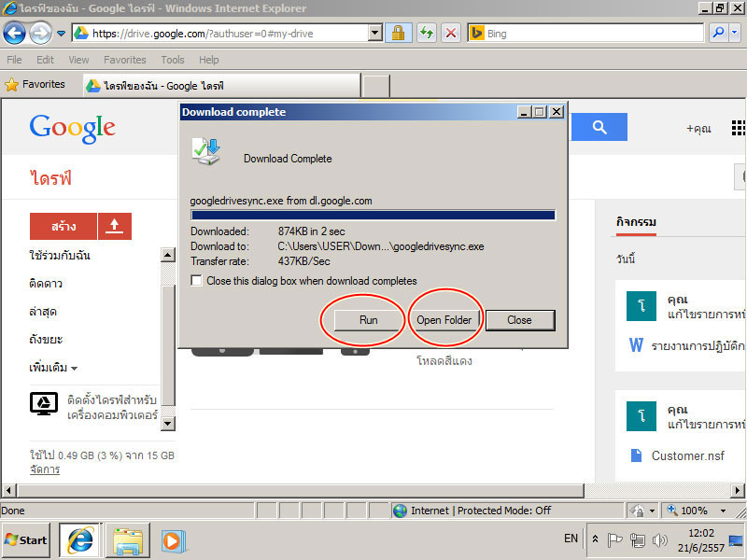Open ล่าสุด recent items
This screenshot has width=747, height=560.
43,312
